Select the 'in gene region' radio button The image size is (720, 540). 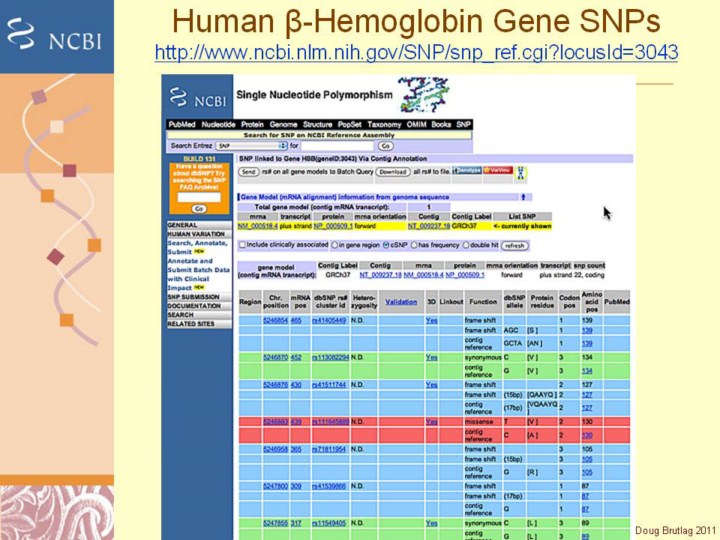(336, 244)
